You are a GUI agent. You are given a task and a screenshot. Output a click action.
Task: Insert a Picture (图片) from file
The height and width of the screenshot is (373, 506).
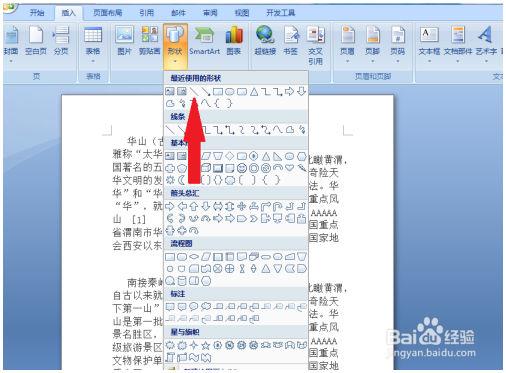124,41
